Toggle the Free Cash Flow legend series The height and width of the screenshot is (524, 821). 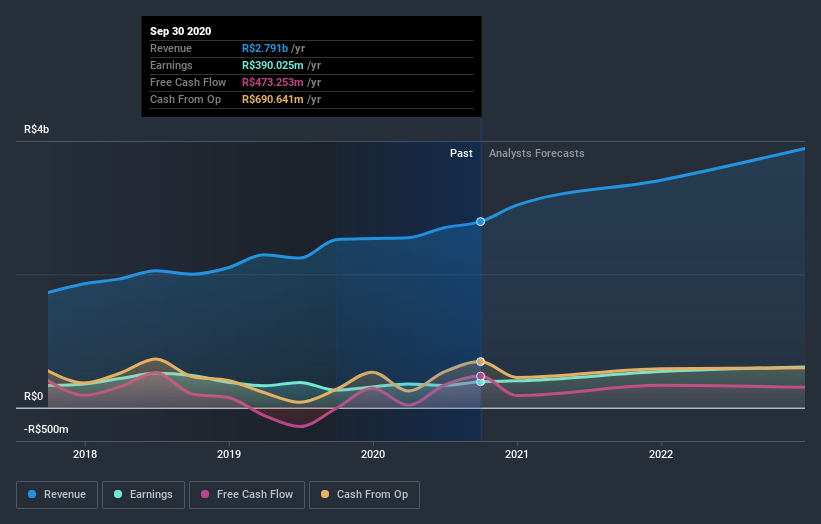tap(247, 495)
